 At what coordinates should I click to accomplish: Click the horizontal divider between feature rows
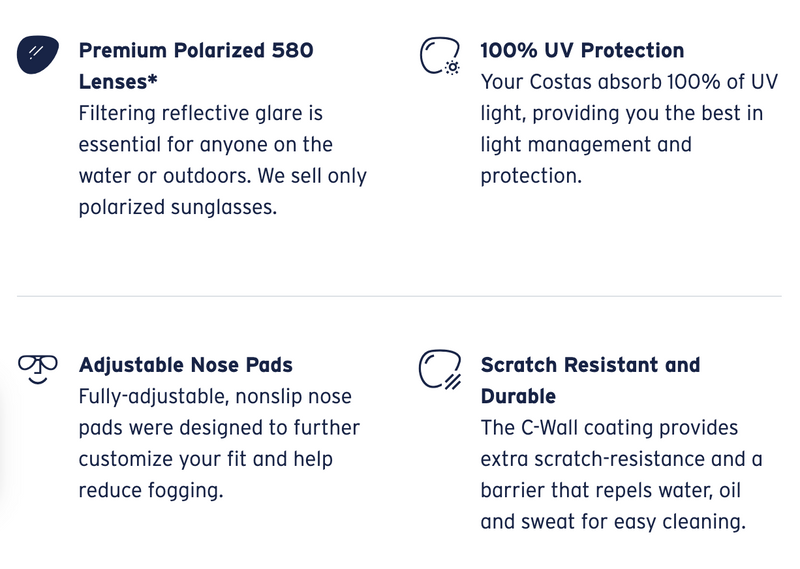tap(399, 295)
